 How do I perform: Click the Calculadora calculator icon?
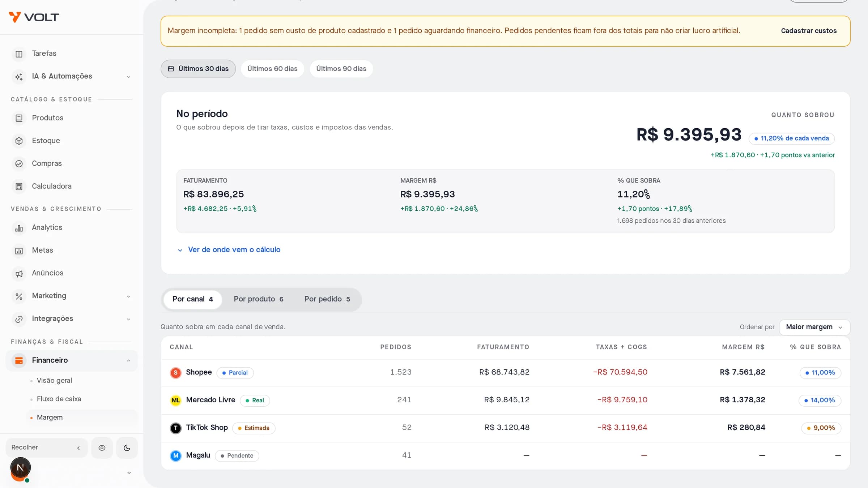point(19,187)
